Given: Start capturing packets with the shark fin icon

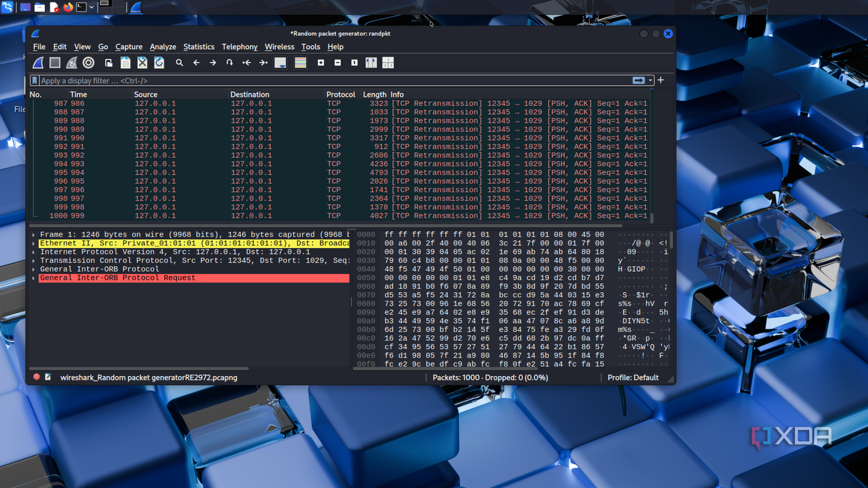Looking at the screenshot, I should click(x=38, y=62).
